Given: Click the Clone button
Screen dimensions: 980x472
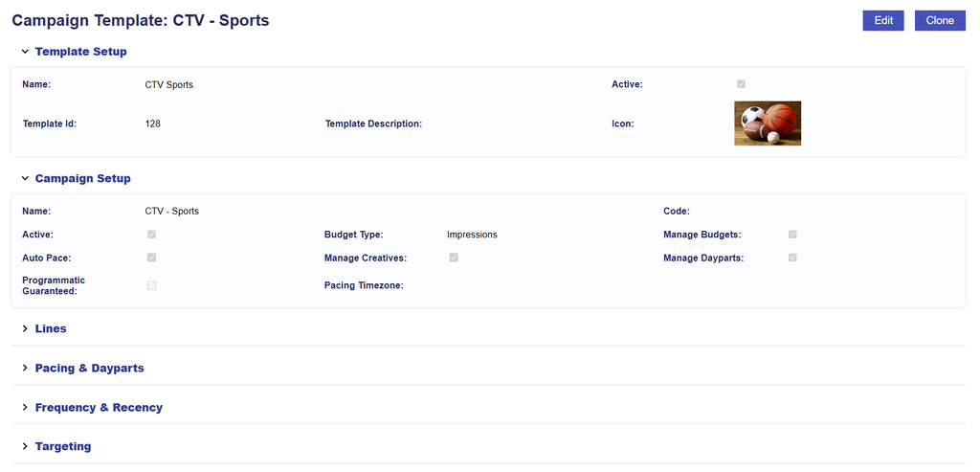Looking at the screenshot, I should click(x=940, y=21).
